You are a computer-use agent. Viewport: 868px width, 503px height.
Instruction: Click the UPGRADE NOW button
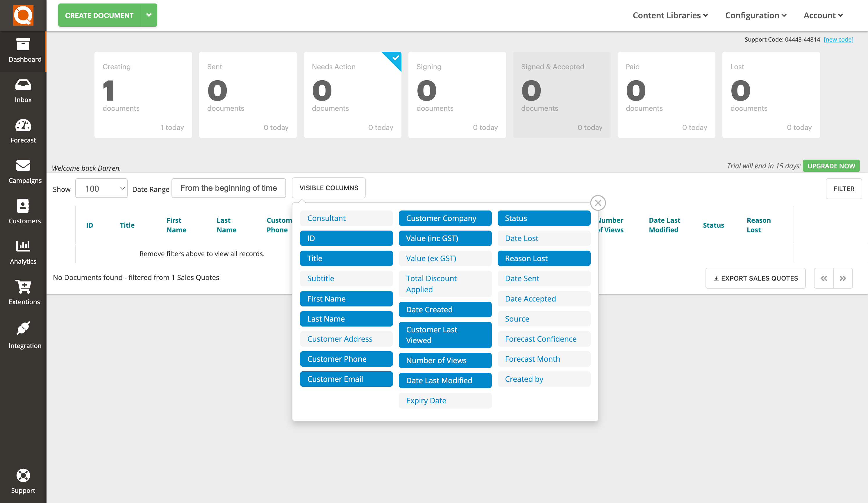(831, 166)
